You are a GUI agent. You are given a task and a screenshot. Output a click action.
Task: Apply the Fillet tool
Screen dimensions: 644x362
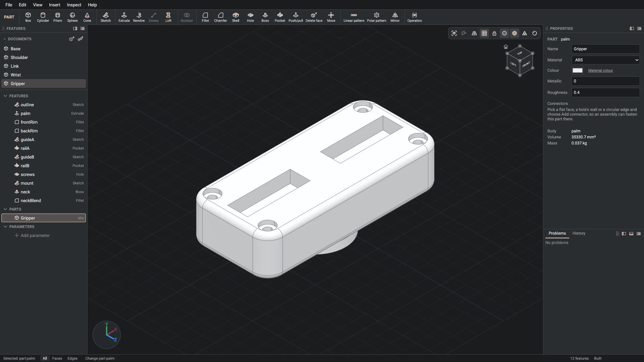[x=205, y=17]
